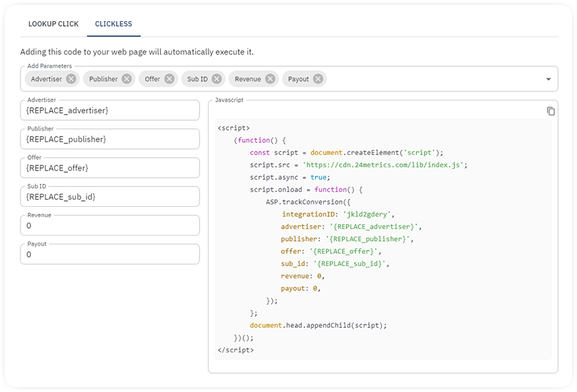Image resolution: width=577 pixels, height=392 pixels.
Task: Remove the Sub ID parameter chip
Action: pyautogui.click(x=217, y=79)
